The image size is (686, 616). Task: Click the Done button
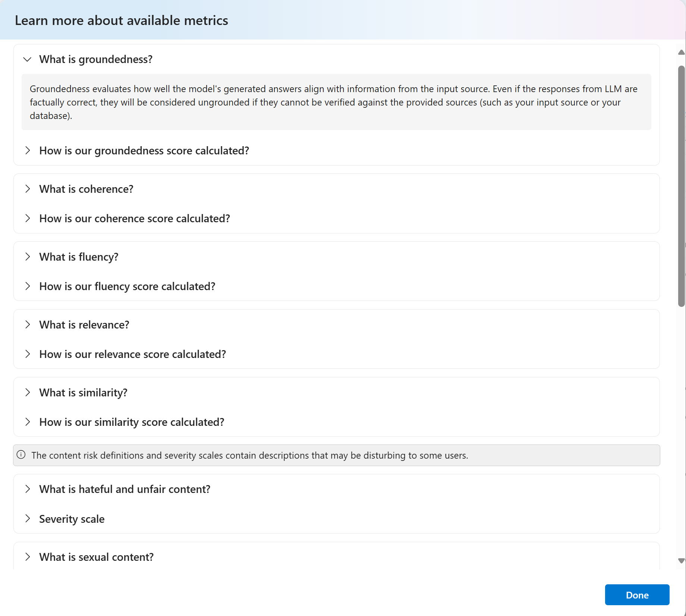point(637,595)
